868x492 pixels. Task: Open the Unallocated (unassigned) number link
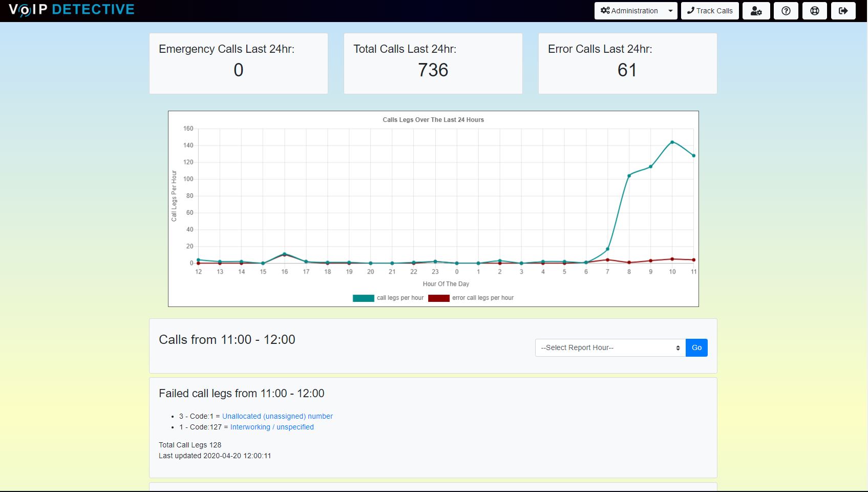pyautogui.click(x=277, y=416)
